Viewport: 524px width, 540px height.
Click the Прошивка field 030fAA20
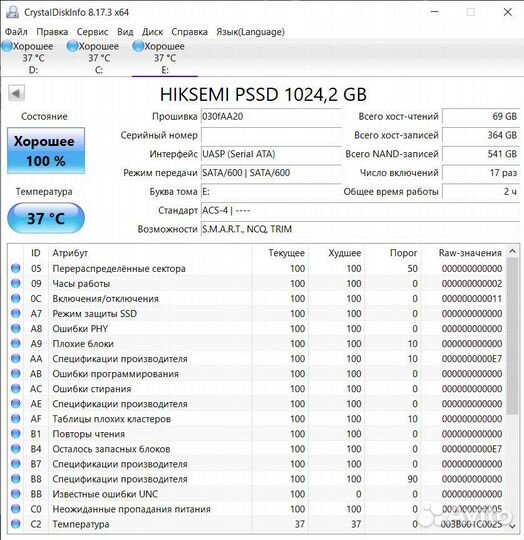271,116
